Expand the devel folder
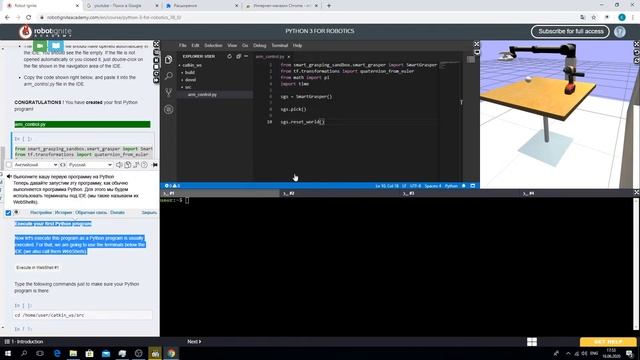640x360 pixels. (x=190, y=80)
